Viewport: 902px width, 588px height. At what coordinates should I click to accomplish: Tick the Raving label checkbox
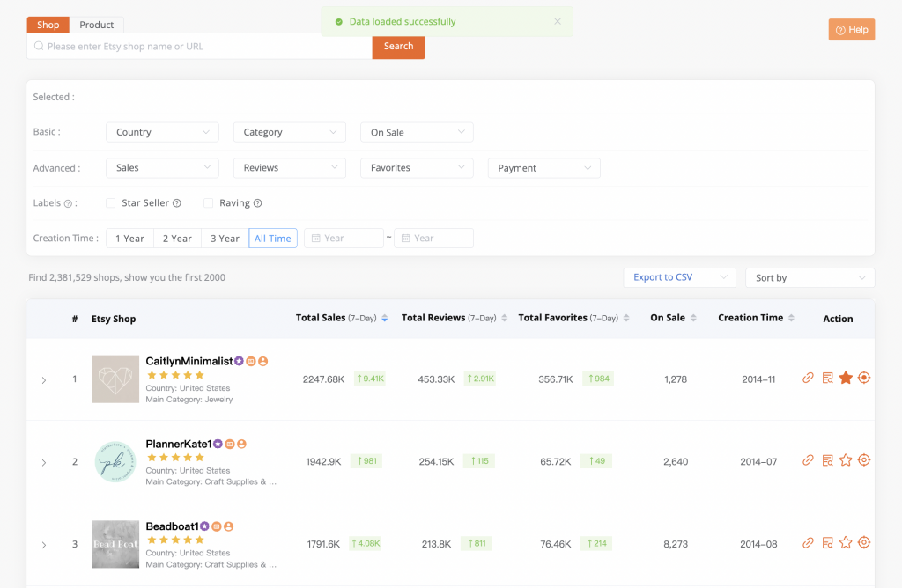[x=209, y=203]
